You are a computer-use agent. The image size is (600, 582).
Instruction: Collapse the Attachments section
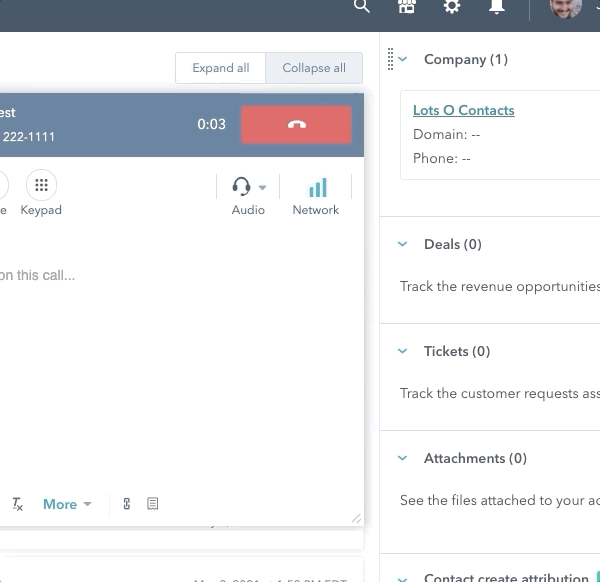click(403, 458)
